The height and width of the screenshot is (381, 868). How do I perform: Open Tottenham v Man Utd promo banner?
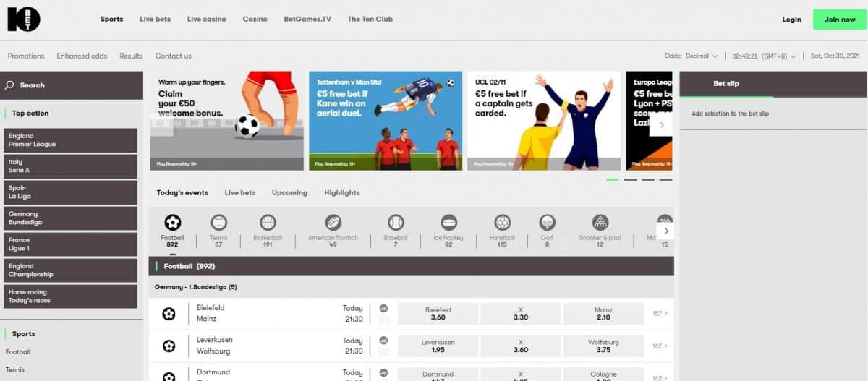click(386, 121)
